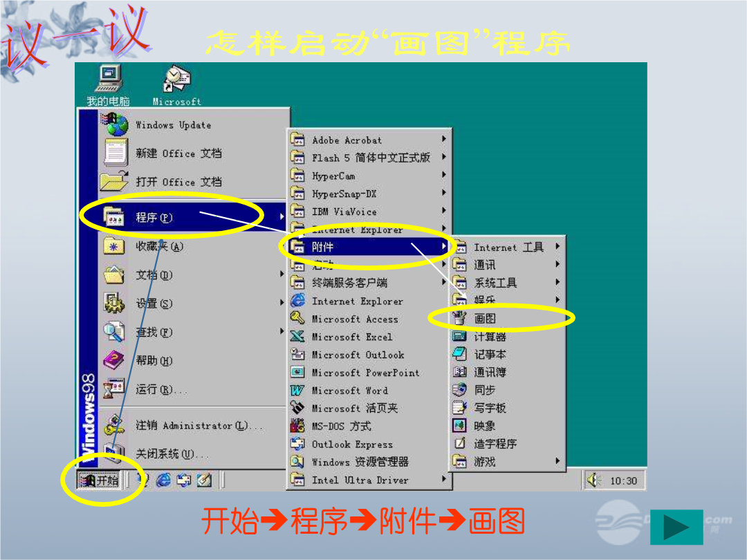Screen dimensions: 747x560
Task: Click the 写字板 wordpad icon
Action: (x=459, y=408)
